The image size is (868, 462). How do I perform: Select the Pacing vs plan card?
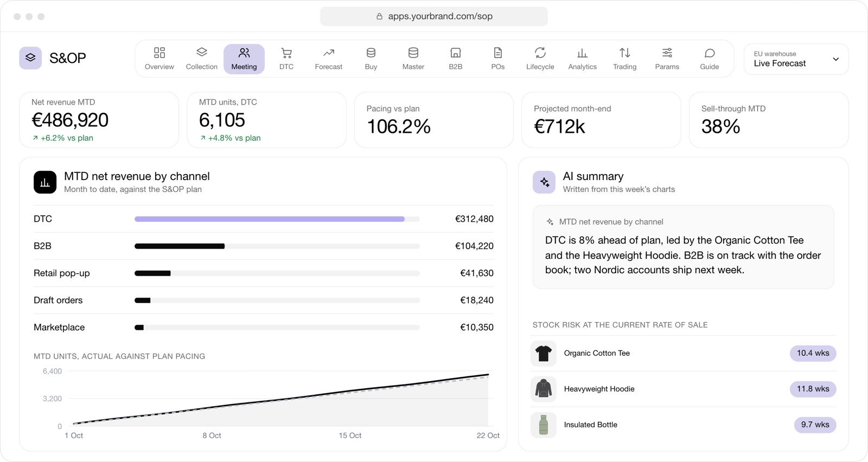434,120
